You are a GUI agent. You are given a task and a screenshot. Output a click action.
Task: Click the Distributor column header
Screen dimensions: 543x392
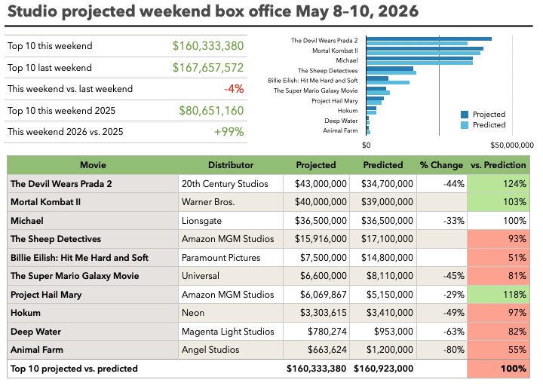tap(231, 165)
